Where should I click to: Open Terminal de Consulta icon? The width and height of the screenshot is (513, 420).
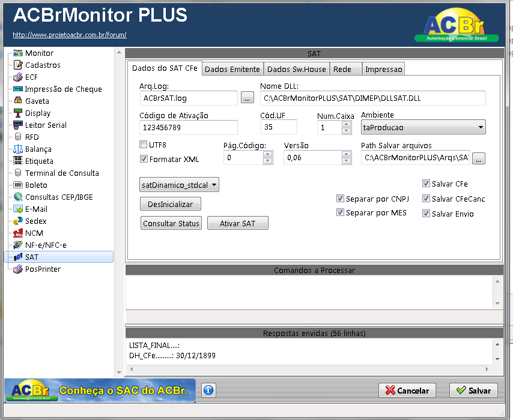17,173
